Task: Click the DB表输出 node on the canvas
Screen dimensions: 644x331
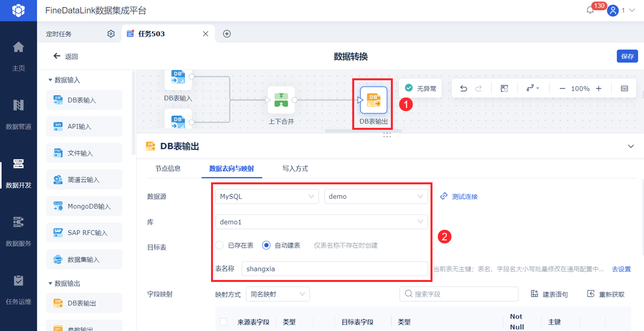Action: coord(374,100)
